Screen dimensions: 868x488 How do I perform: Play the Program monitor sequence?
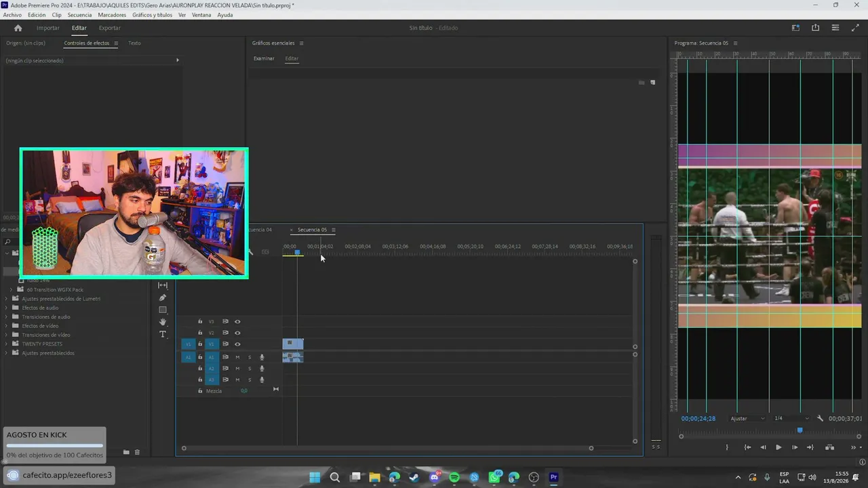coord(778,447)
